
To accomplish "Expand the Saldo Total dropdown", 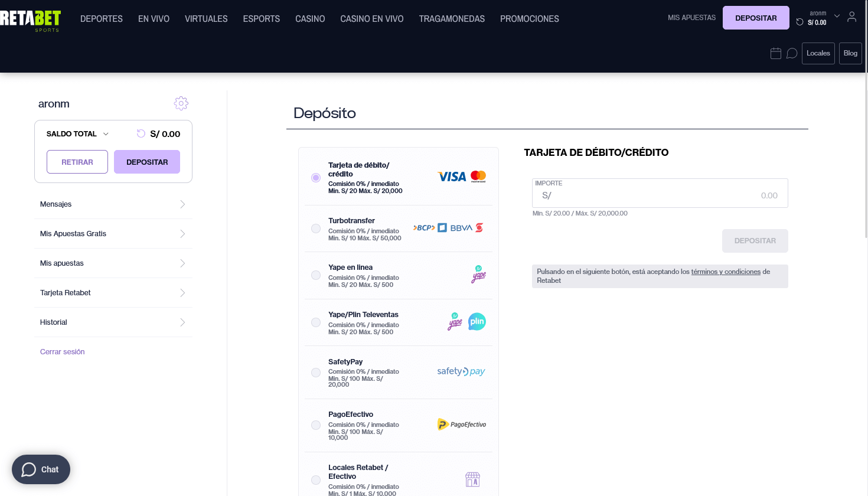I will [x=106, y=134].
